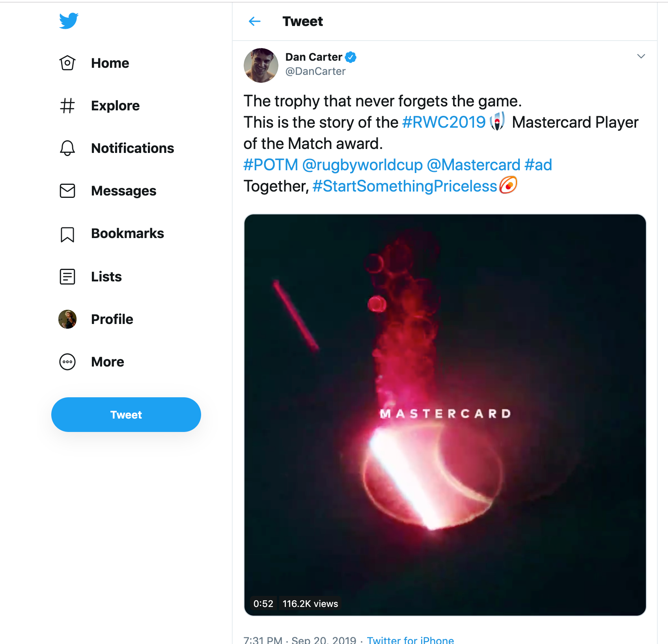Select the Bookmarks label in navigation
Screen dimensions: 668x644
[127, 233]
